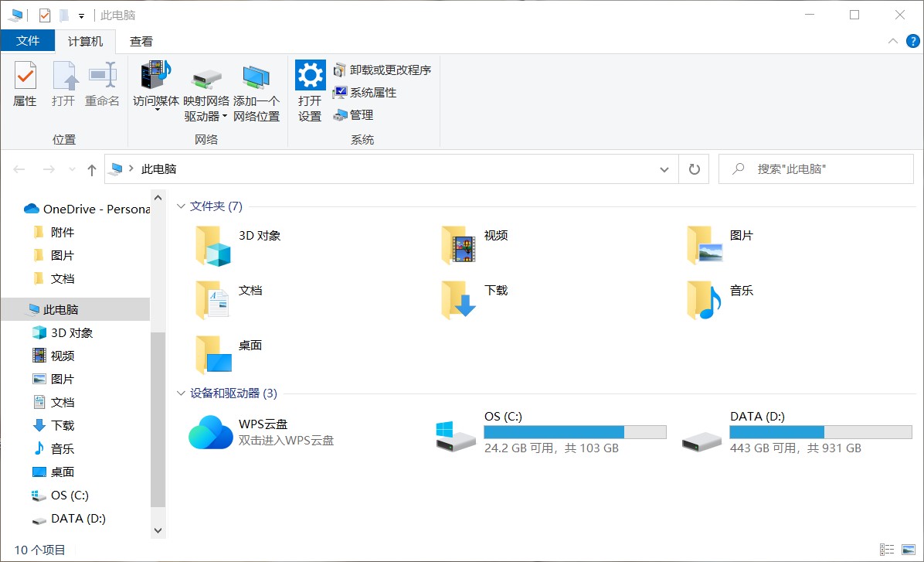This screenshot has width=924, height=562.
Task: Open the address bar history dropdown
Action: point(664,169)
